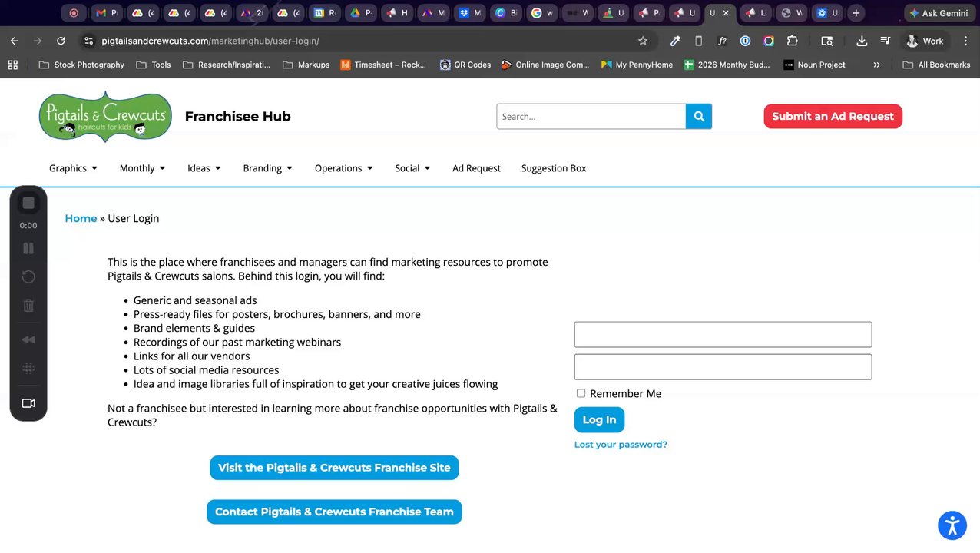
Task: Click the colorful ring extension icon
Action: click(769, 41)
